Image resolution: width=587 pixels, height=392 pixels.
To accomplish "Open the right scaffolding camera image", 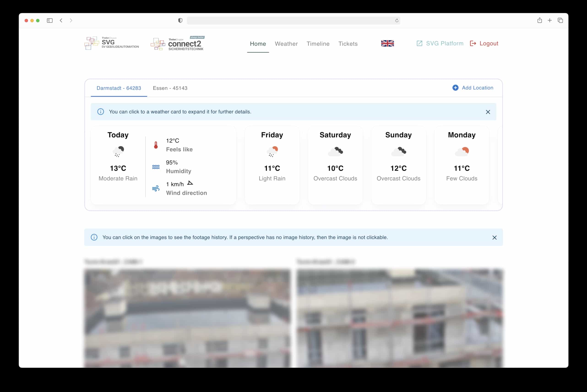I will coord(399,318).
